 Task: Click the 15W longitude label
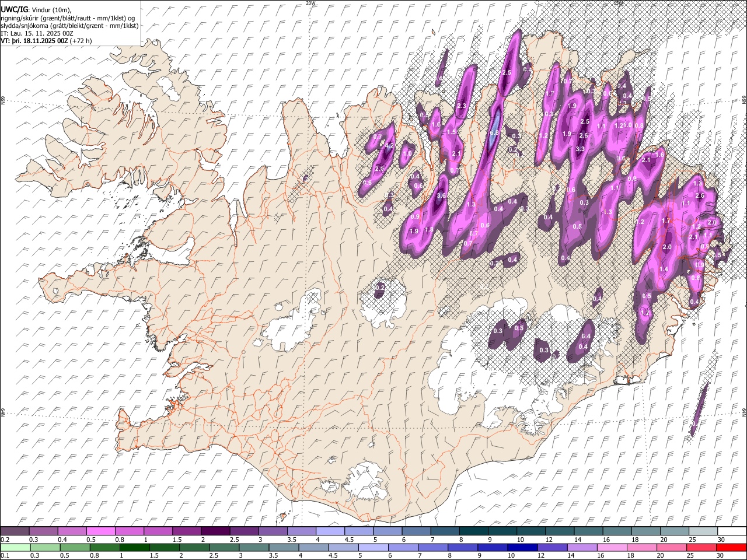point(619,3)
